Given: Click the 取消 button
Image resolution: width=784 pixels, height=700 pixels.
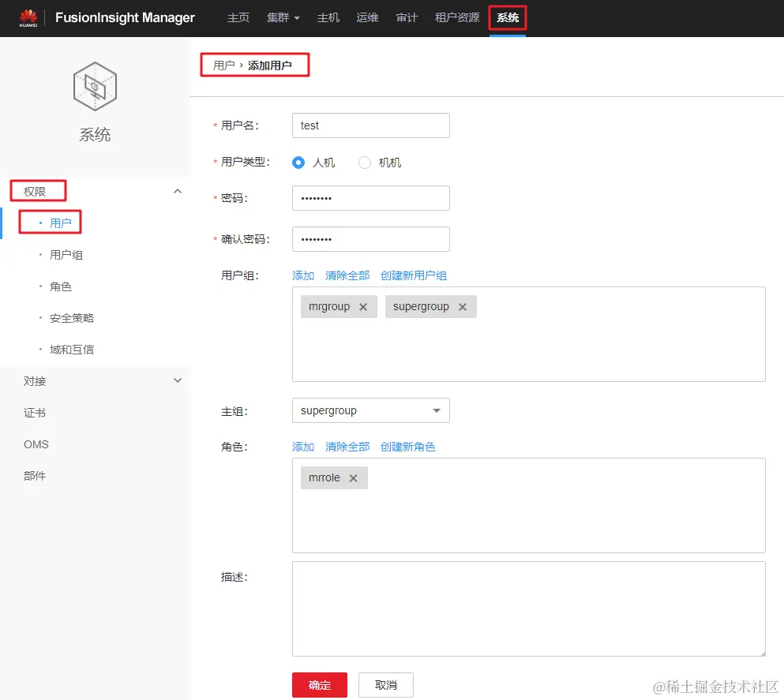Looking at the screenshot, I should point(385,684).
